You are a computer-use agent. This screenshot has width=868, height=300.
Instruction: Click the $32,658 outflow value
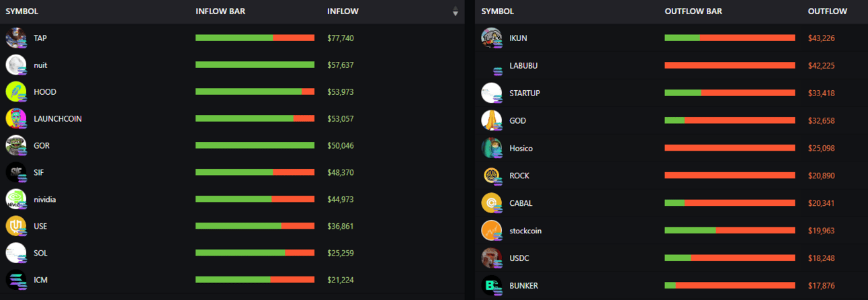(822, 121)
